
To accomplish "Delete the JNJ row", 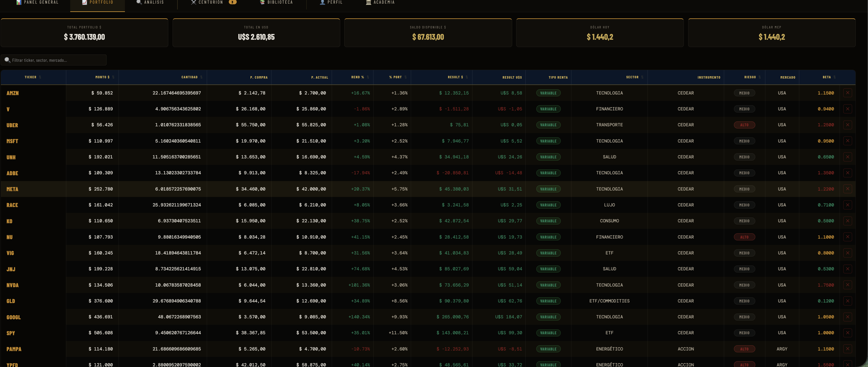I will 848,269.
